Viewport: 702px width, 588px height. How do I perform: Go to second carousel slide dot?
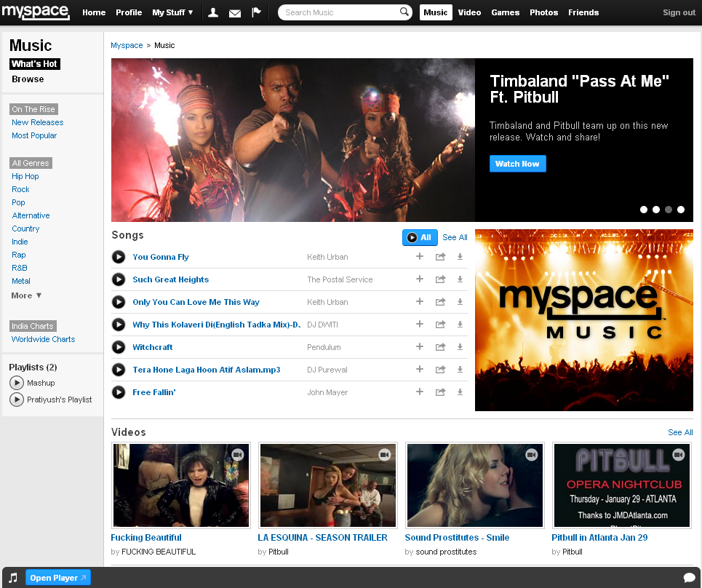[x=656, y=210]
